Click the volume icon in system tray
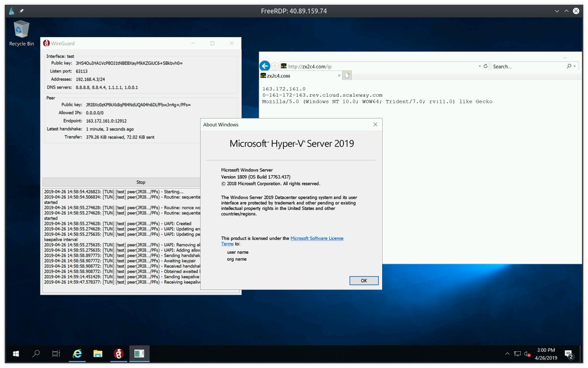The width and height of the screenshot is (588, 368). pyautogui.click(x=527, y=353)
